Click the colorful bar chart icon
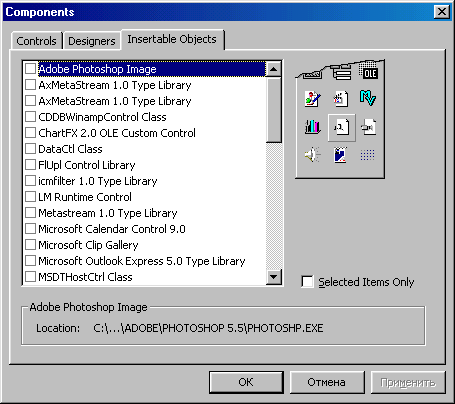This screenshot has width=455, height=404. coord(312,127)
